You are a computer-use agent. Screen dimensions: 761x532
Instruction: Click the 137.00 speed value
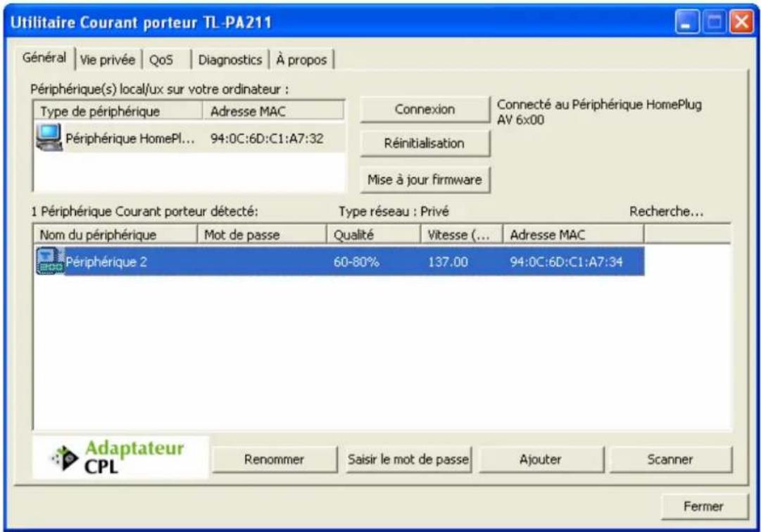pyautogui.click(x=448, y=262)
